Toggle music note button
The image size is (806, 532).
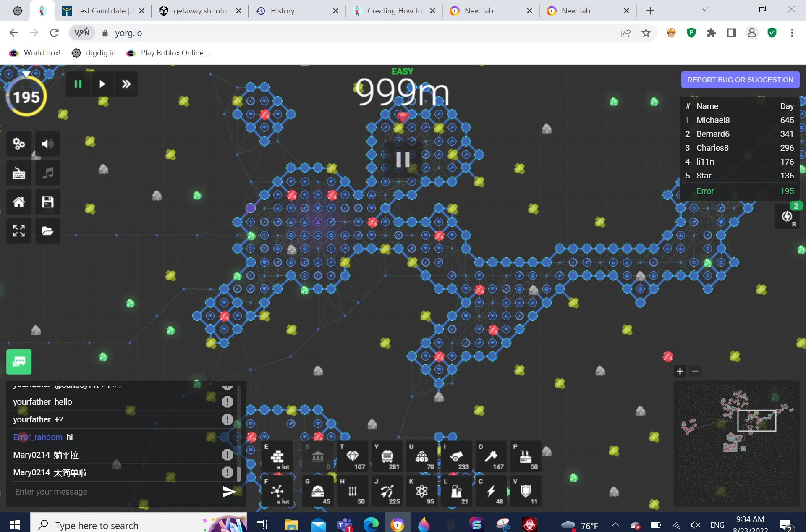click(47, 173)
